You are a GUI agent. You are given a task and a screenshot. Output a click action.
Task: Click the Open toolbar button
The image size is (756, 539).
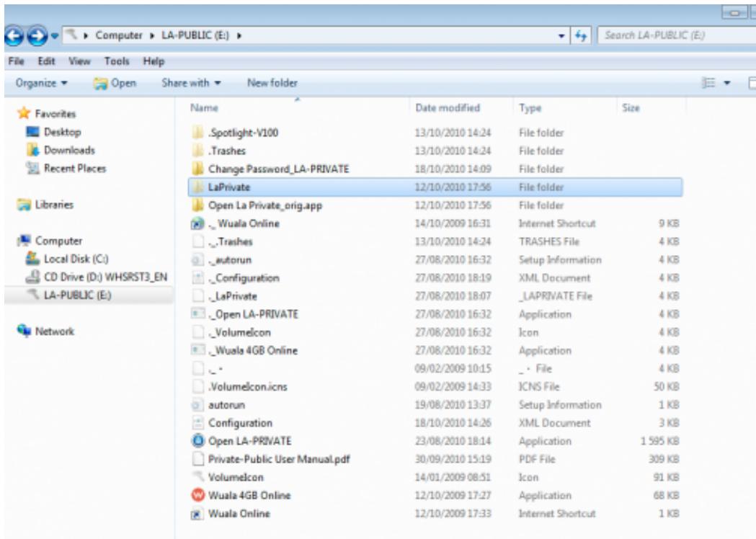click(x=115, y=83)
